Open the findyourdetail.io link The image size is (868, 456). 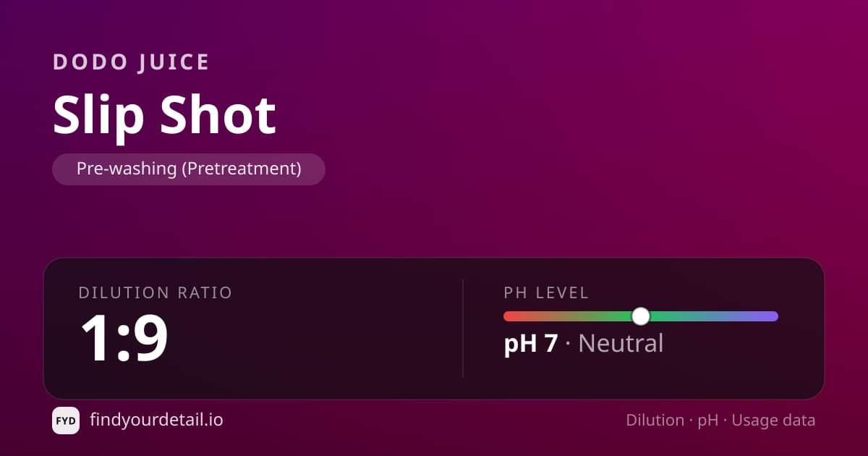pos(156,420)
